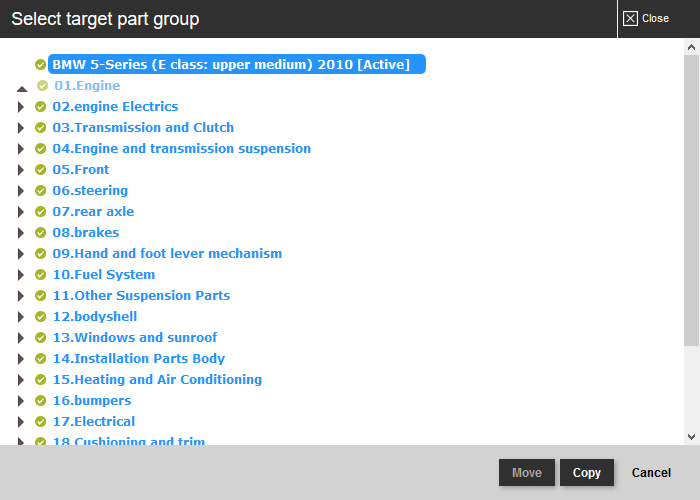The width and height of the screenshot is (700, 500).
Task: Select 01.Engine part group
Action: point(87,85)
